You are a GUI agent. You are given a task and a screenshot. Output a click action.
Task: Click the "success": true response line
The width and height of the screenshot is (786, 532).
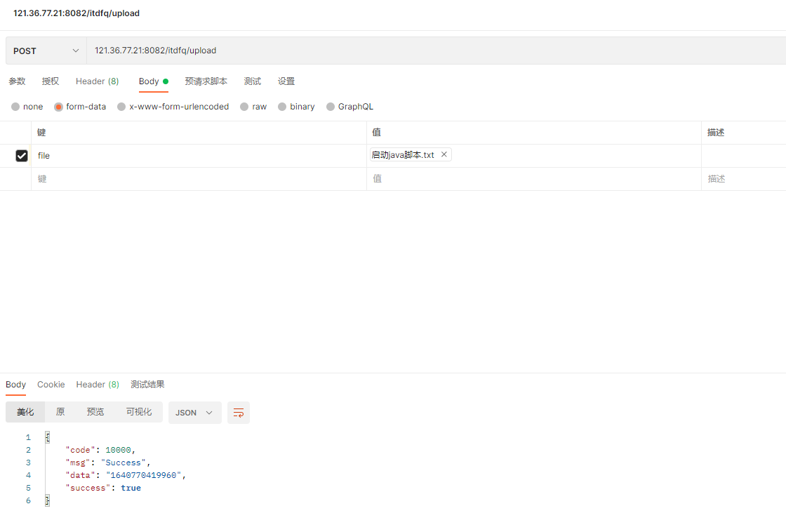point(102,488)
